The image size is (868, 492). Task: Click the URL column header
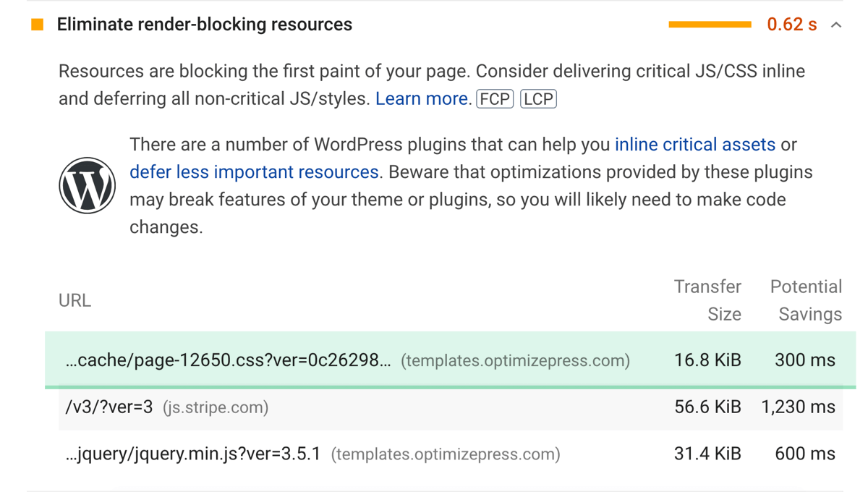coord(75,300)
